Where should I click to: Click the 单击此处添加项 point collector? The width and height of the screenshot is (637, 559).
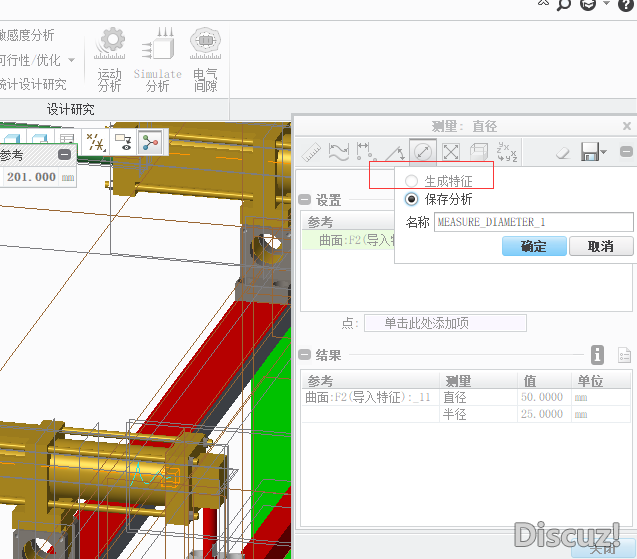click(x=445, y=323)
